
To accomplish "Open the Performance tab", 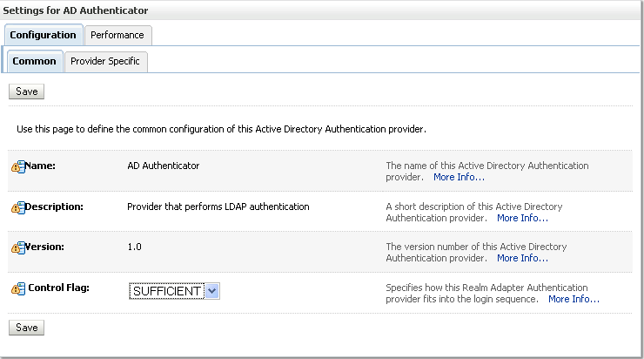I will 117,35.
